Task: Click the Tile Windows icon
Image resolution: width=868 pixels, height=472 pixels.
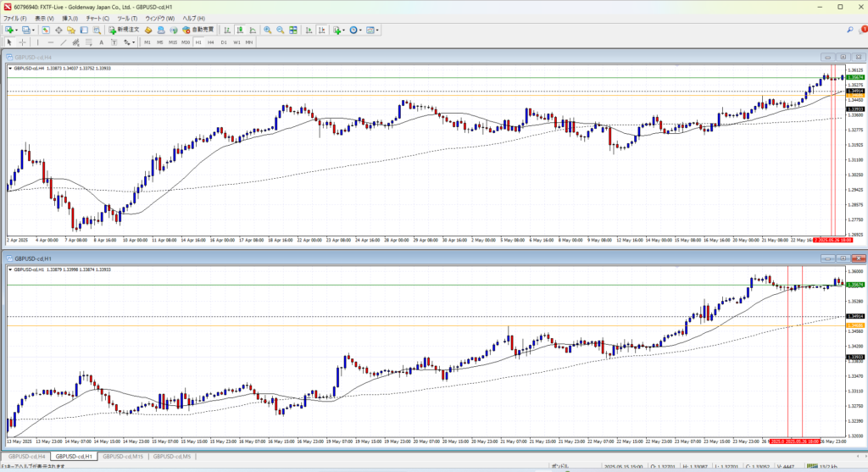Action: (294, 30)
